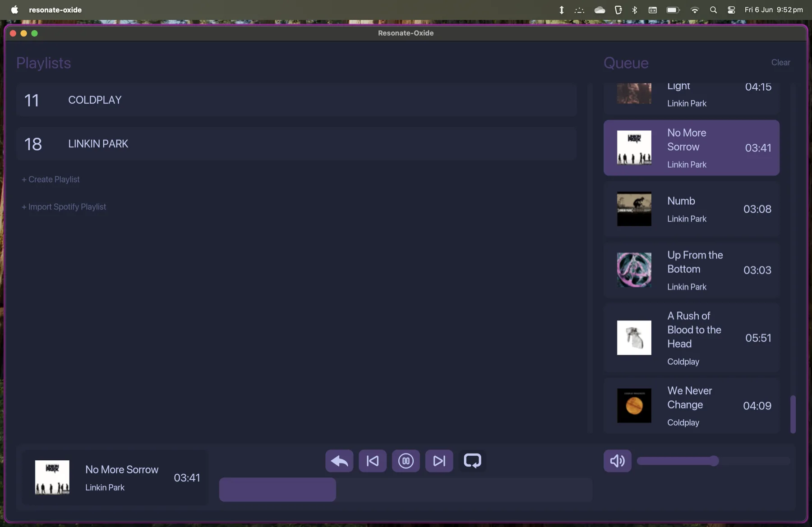
Task: Click + Import Spotify Playlist
Action: [x=64, y=207]
